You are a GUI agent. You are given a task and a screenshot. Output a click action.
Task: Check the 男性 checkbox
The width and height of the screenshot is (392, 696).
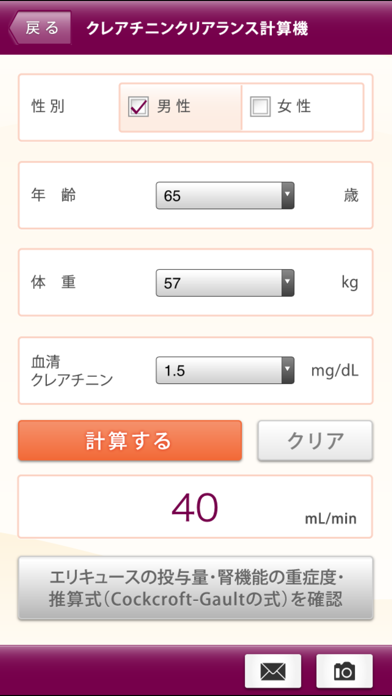138,107
